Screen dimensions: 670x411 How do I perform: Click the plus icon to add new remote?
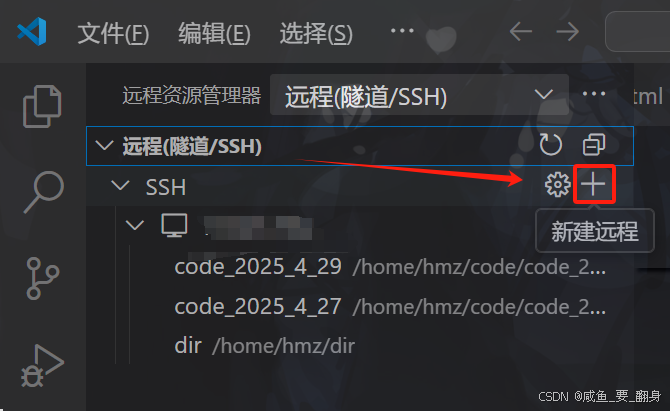click(594, 185)
